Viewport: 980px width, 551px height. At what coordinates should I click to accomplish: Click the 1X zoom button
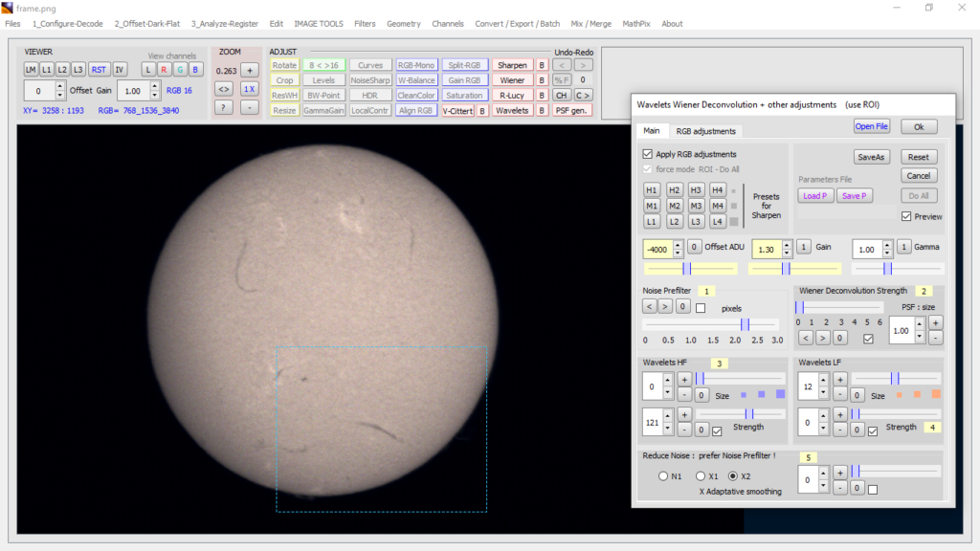[x=250, y=89]
